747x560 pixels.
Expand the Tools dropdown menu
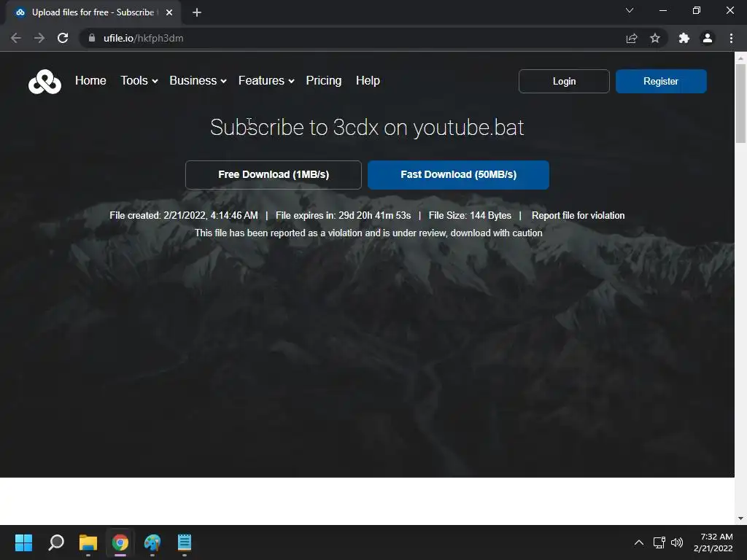click(x=139, y=80)
